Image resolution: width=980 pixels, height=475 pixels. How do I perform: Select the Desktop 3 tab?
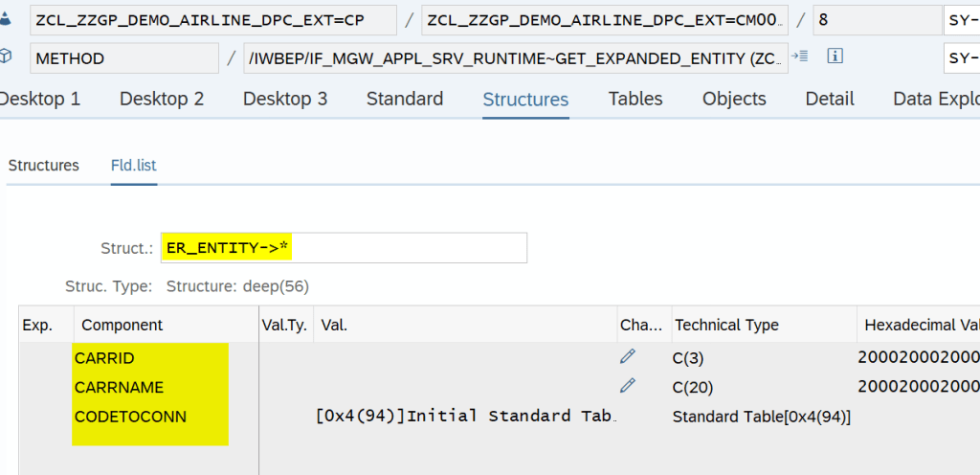(285, 99)
